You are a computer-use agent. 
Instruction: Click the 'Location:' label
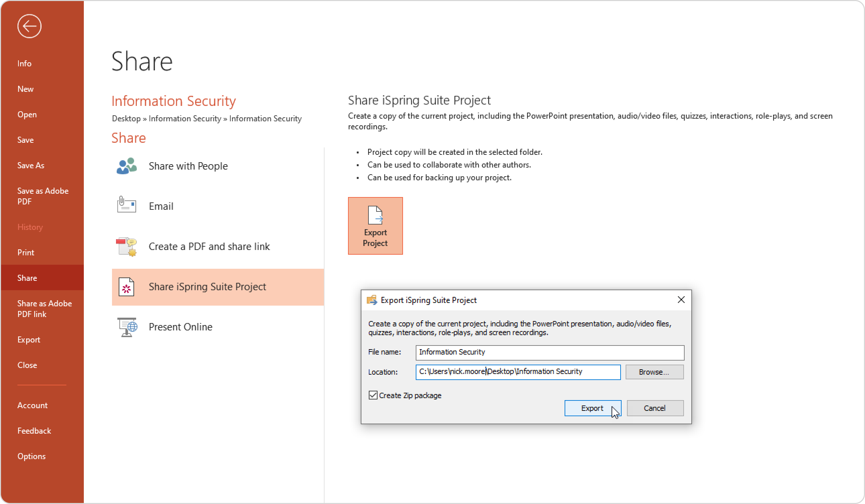click(x=383, y=372)
